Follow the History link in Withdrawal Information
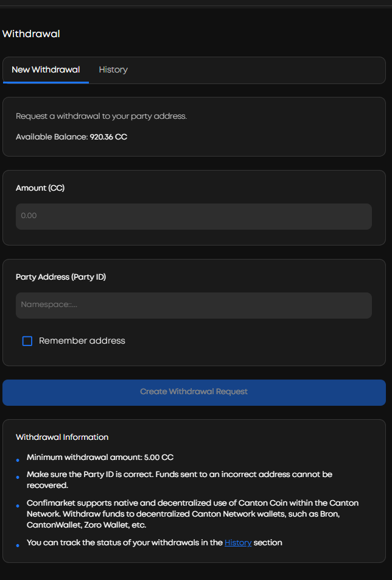The width and height of the screenshot is (392, 580). (x=237, y=542)
